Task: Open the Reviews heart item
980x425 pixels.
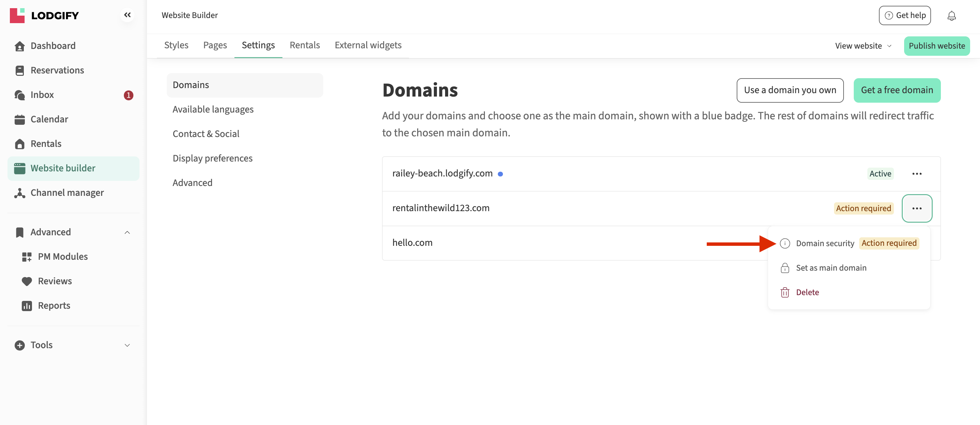Action: coord(54,281)
